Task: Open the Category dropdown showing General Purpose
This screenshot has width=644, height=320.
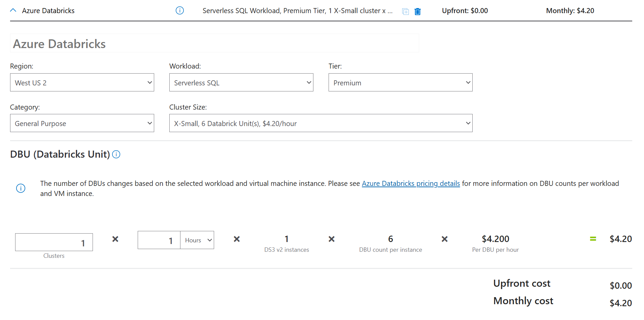Action: click(x=82, y=123)
